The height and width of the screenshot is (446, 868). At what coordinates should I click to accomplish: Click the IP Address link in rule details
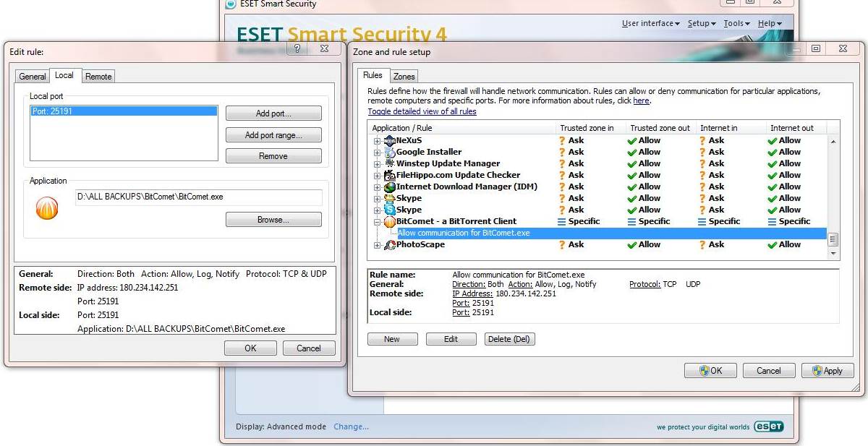point(472,293)
